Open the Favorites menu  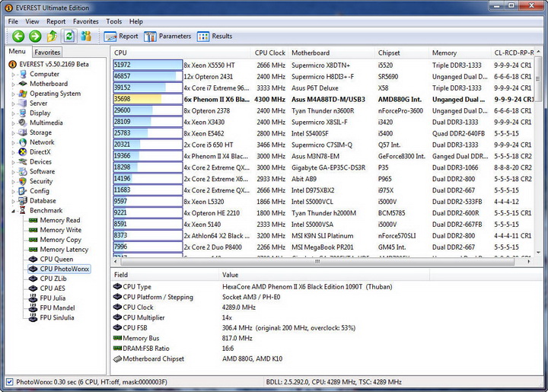pos(85,21)
